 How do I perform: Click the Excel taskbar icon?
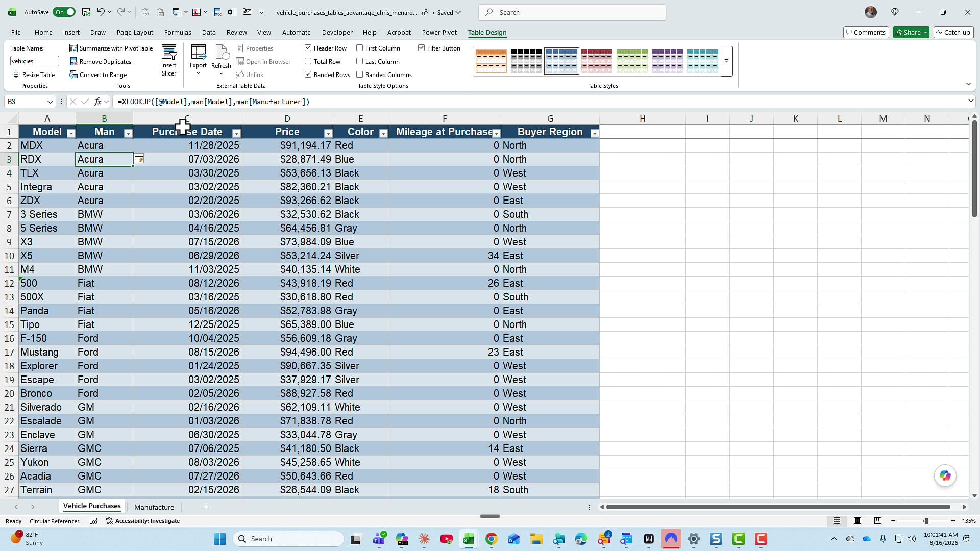468,539
